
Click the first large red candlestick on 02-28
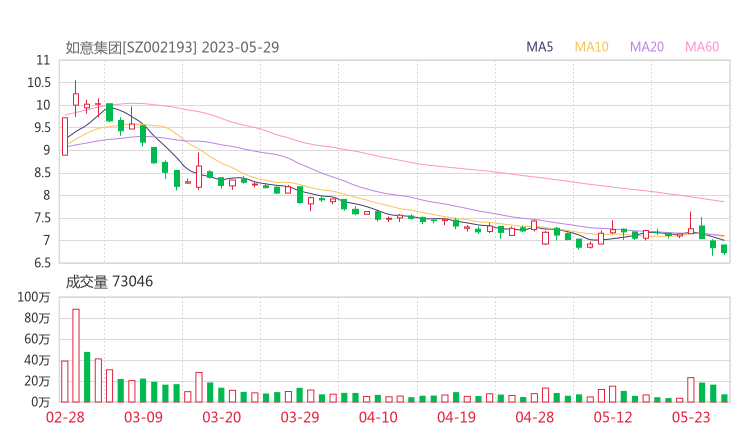(65, 136)
